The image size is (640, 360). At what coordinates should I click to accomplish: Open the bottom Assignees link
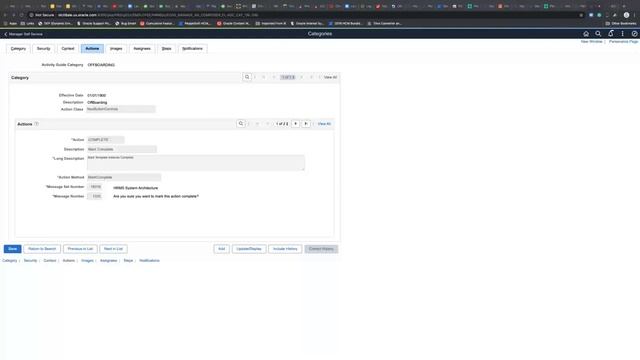(109, 261)
